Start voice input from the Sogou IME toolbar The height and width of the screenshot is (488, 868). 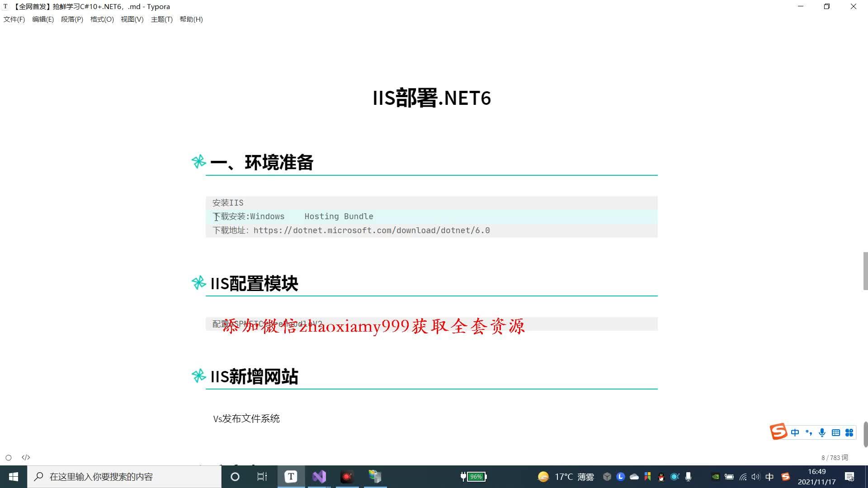(821, 432)
